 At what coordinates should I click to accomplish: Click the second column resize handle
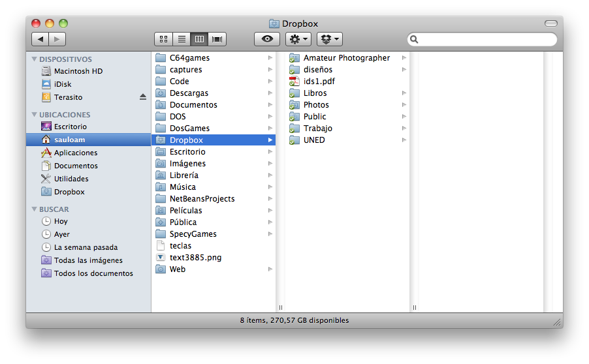pyautogui.click(x=415, y=307)
